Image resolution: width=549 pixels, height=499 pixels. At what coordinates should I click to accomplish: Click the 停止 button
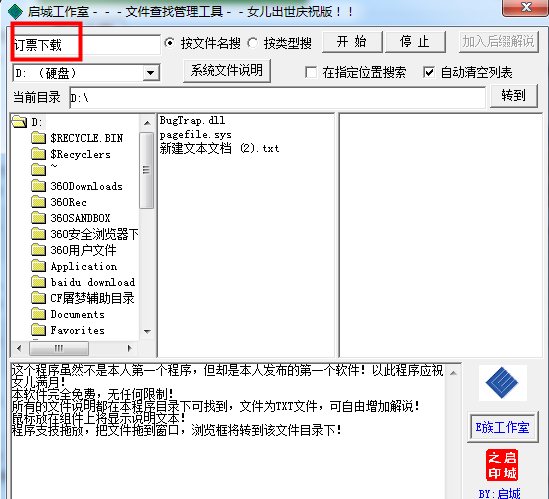tap(415, 42)
